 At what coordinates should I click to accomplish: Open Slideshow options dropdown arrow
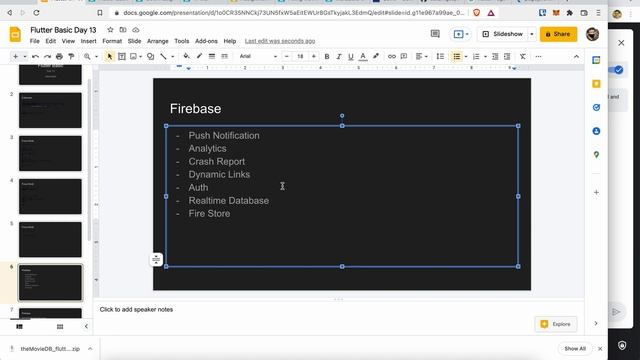(531, 34)
